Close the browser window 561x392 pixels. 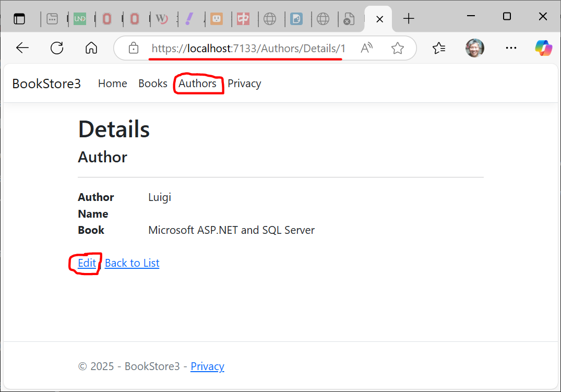tap(543, 16)
